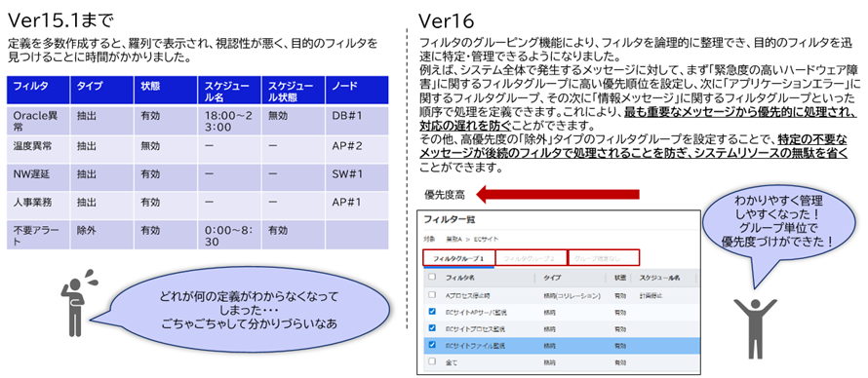868x378 pixels.
Task: Click the ノード column header
Action: pos(357,90)
